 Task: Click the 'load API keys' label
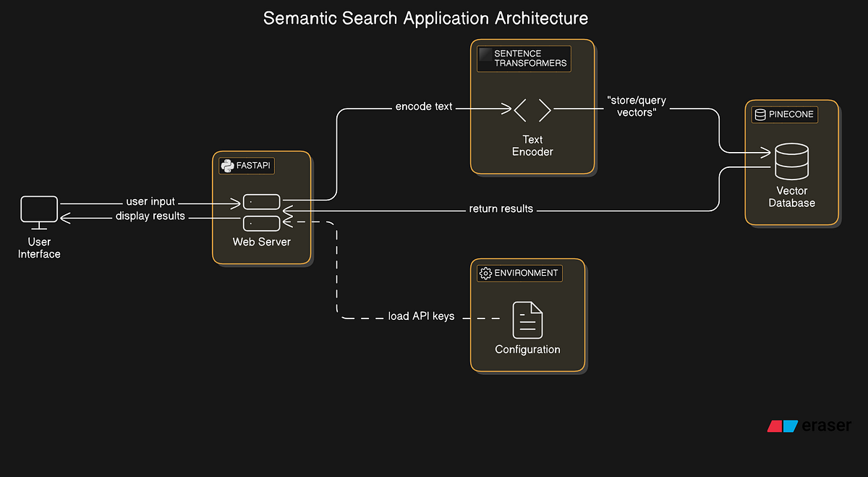pos(422,316)
